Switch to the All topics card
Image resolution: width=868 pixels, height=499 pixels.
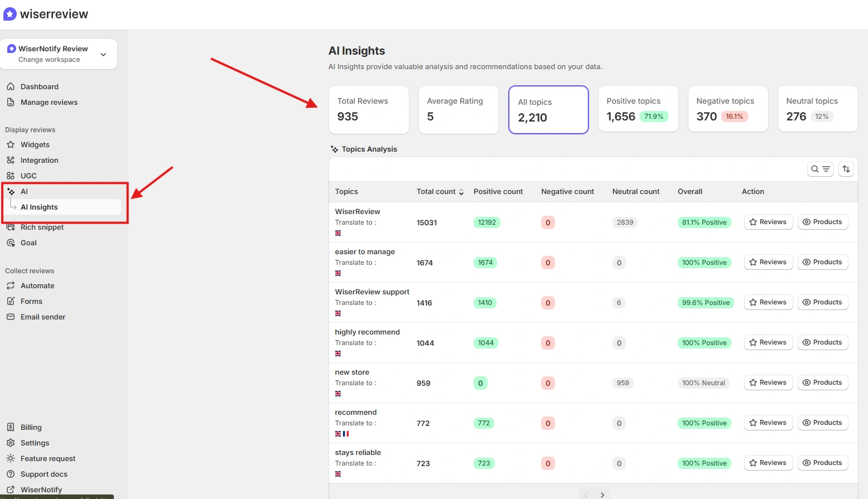pos(548,110)
